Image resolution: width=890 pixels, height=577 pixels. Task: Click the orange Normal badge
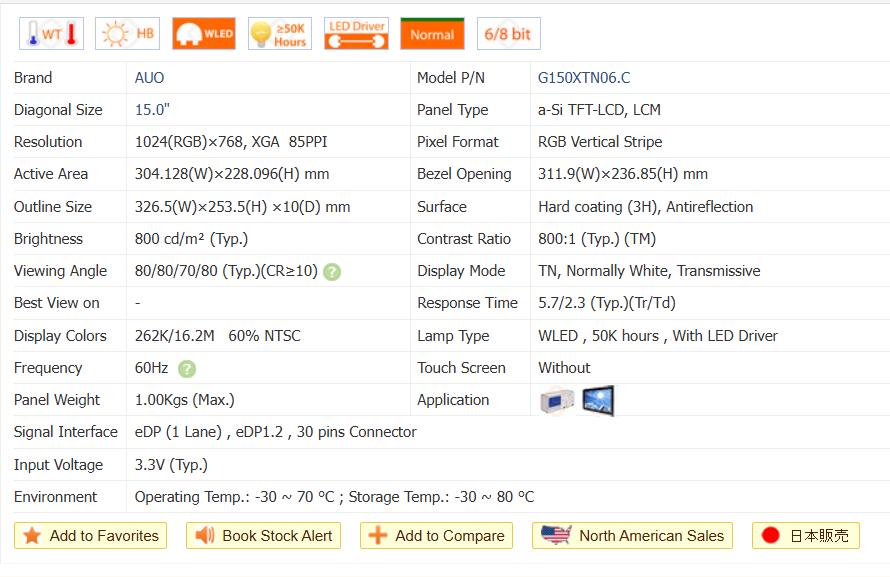tap(432, 34)
